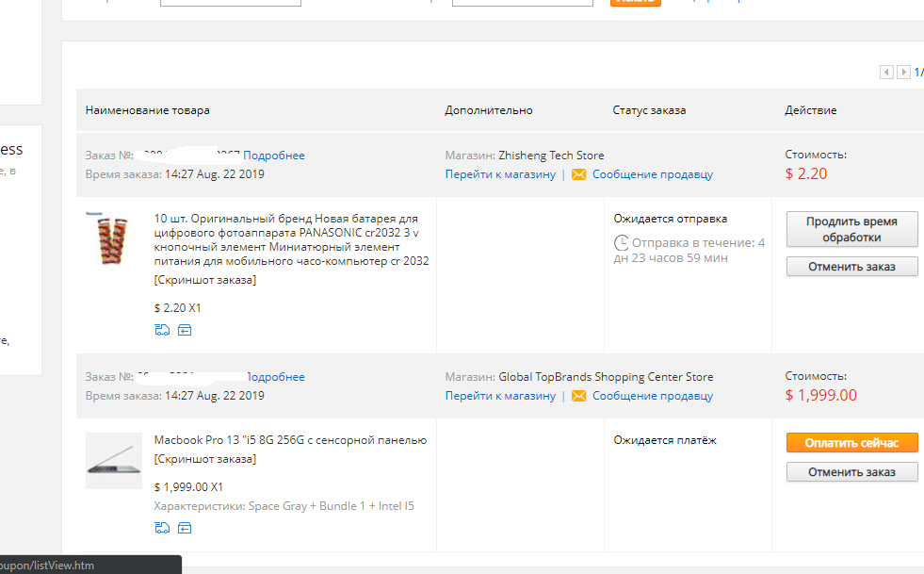Open the Macbook Pro 13 product title
924x574 pixels.
[290, 440]
